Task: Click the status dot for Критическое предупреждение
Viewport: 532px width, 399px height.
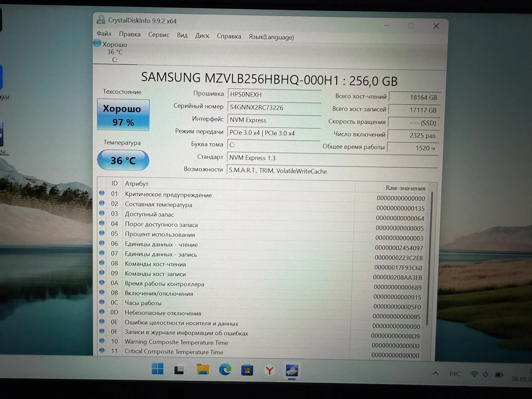Action: pyautogui.click(x=102, y=193)
